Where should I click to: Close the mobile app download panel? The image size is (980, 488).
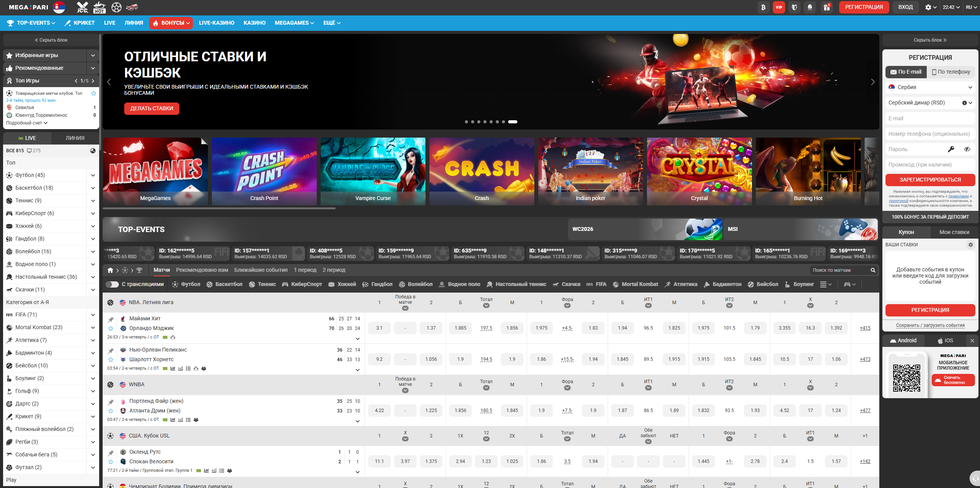[972, 341]
